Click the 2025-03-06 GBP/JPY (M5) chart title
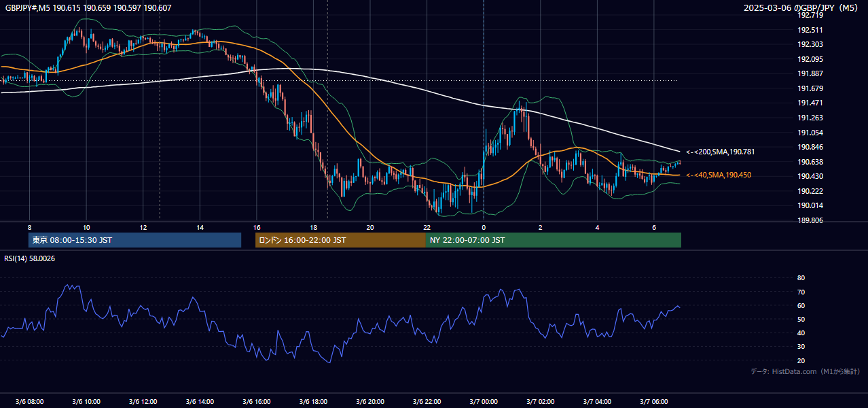 801,8
